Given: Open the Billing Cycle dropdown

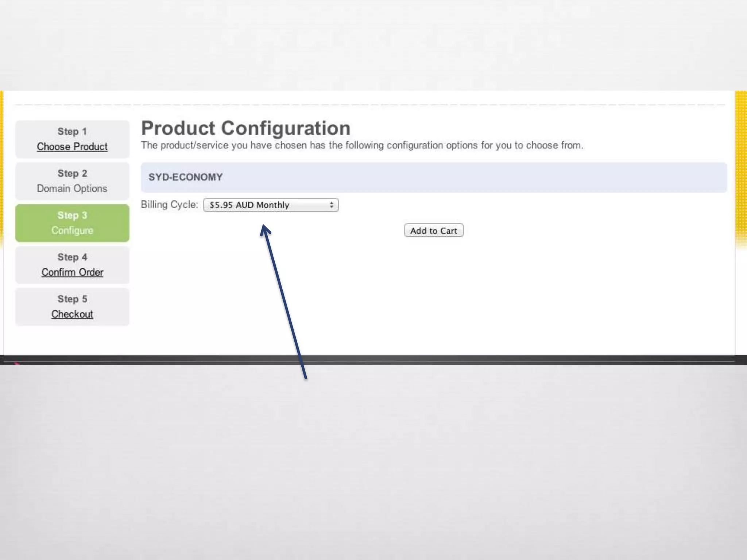Looking at the screenshot, I should [271, 205].
